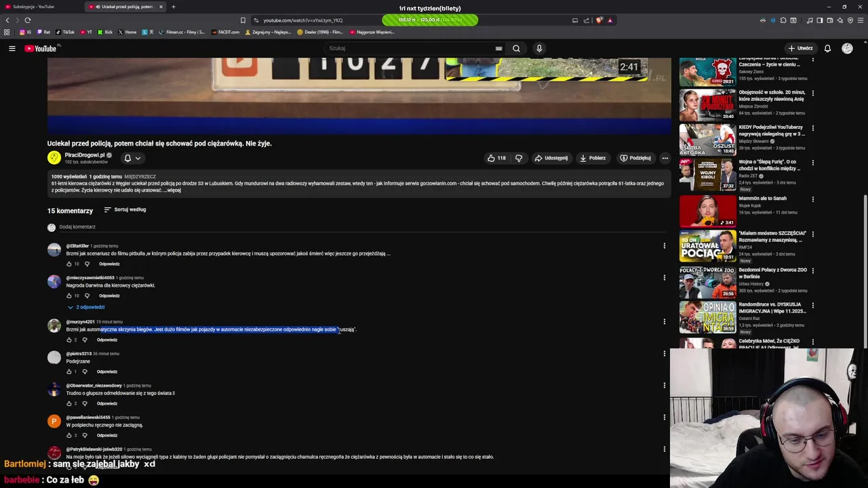Open a new browser tab

174,7
